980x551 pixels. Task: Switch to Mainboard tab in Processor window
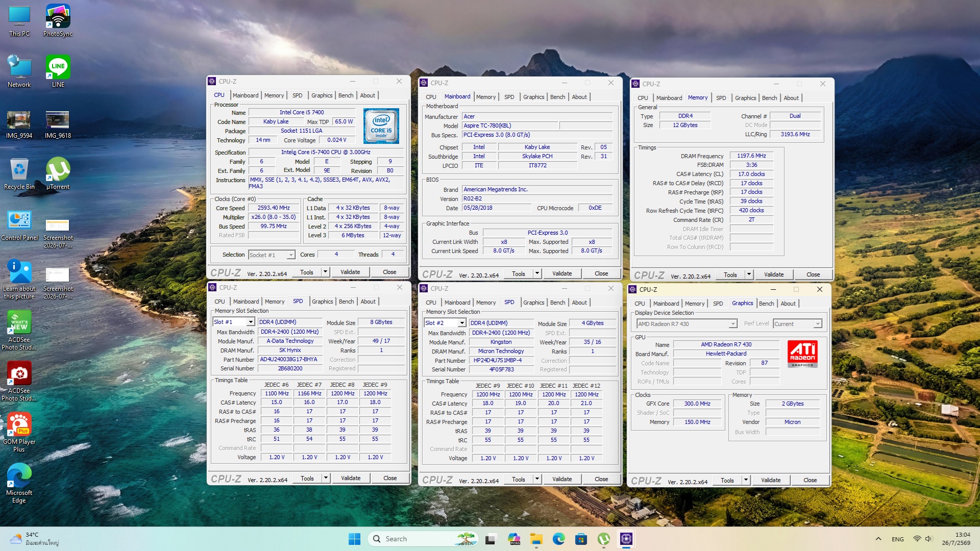(246, 95)
